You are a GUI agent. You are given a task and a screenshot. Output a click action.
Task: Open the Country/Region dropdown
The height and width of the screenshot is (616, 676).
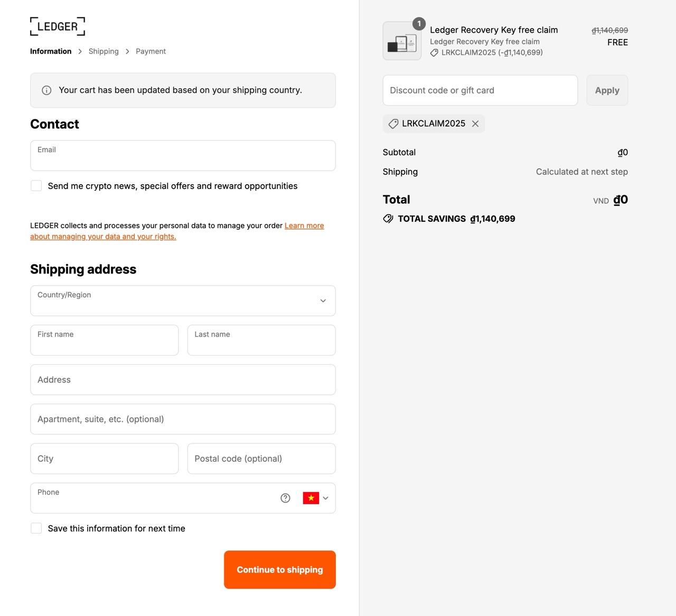click(183, 301)
